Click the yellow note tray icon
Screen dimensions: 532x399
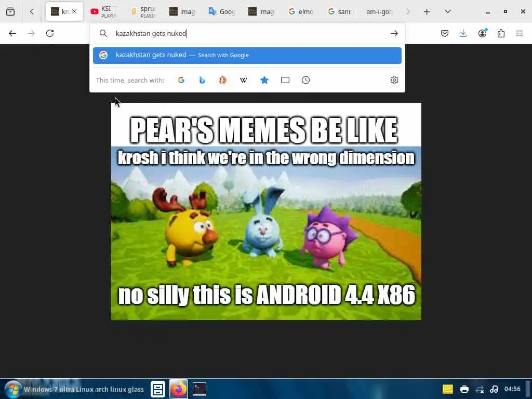[x=447, y=389]
